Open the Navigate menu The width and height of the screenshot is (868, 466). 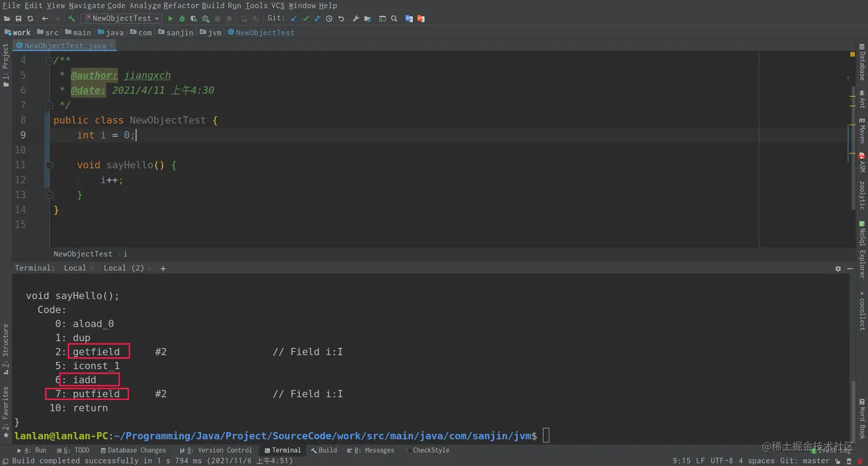86,5
